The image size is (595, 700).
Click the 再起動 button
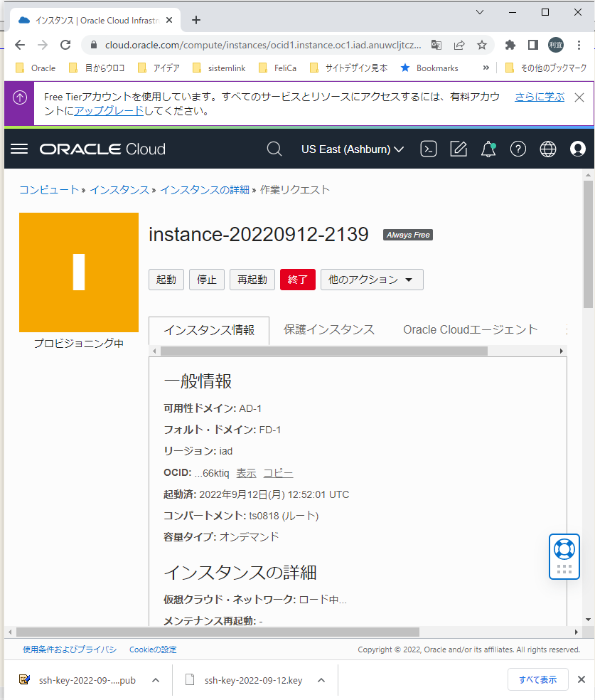(x=252, y=280)
